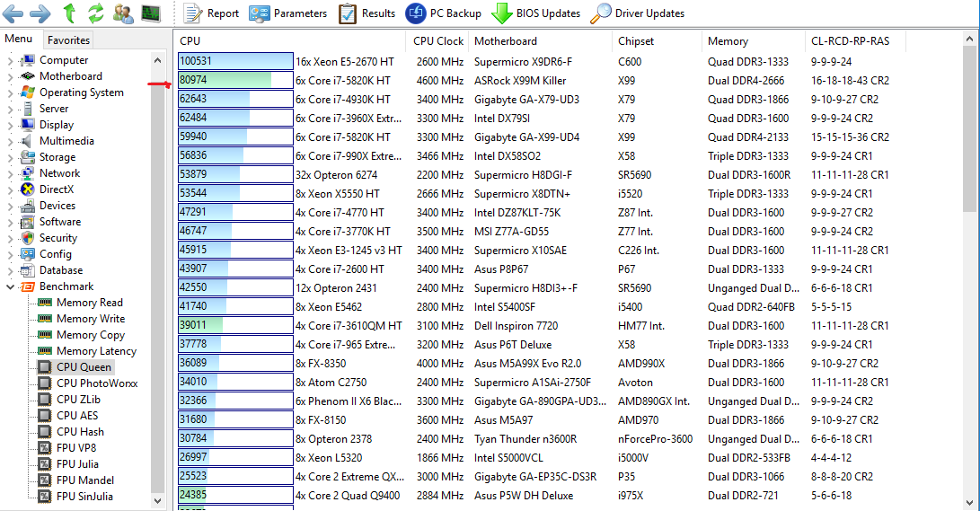Screen dimensions: 980x511
Task: Open PC Backup
Action: (x=443, y=13)
